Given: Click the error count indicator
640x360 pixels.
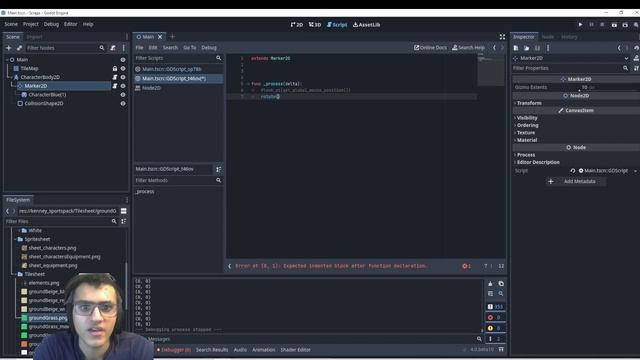Looking at the screenshot, I should coord(467,266).
